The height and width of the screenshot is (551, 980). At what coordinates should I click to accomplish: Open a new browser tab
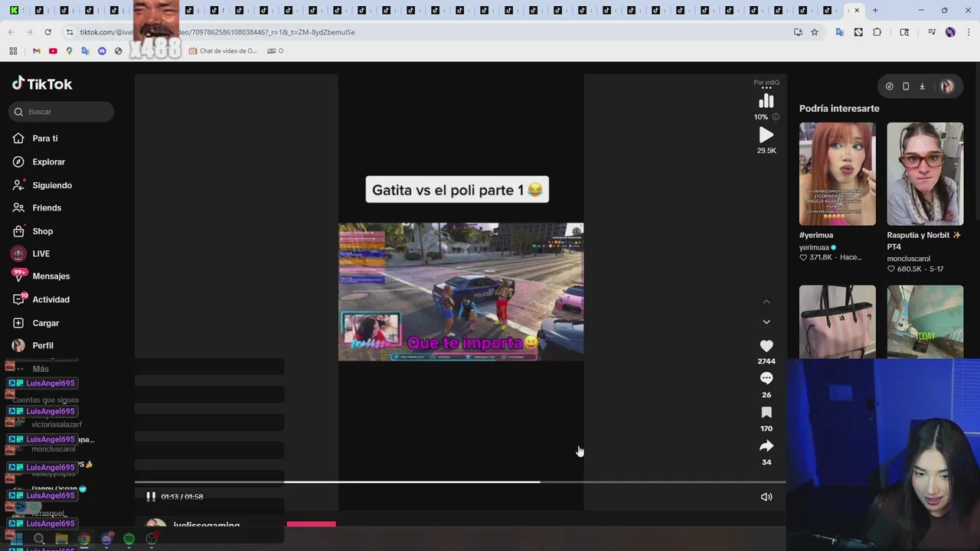coord(875,11)
